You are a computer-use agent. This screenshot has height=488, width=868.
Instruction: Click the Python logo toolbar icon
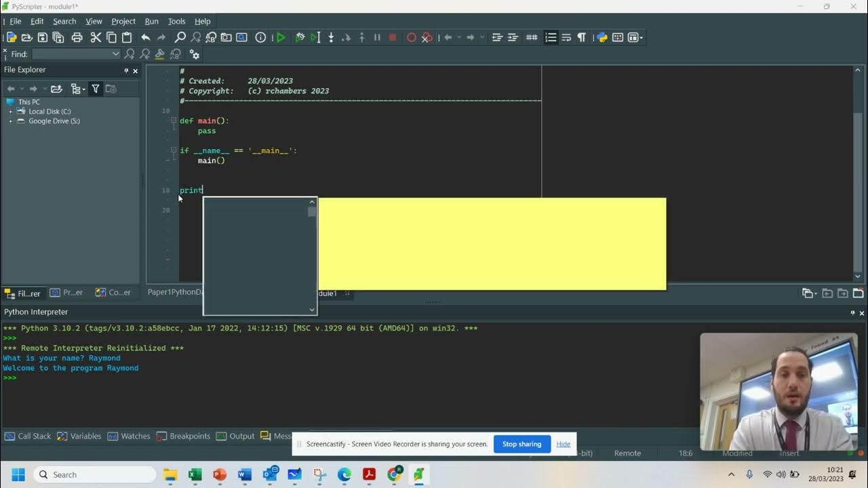click(x=602, y=38)
